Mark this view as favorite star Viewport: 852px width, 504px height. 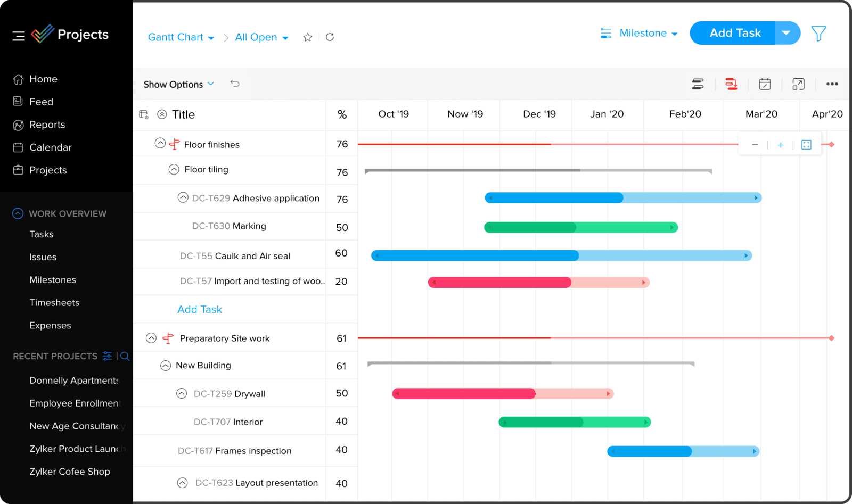pos(307,37)
